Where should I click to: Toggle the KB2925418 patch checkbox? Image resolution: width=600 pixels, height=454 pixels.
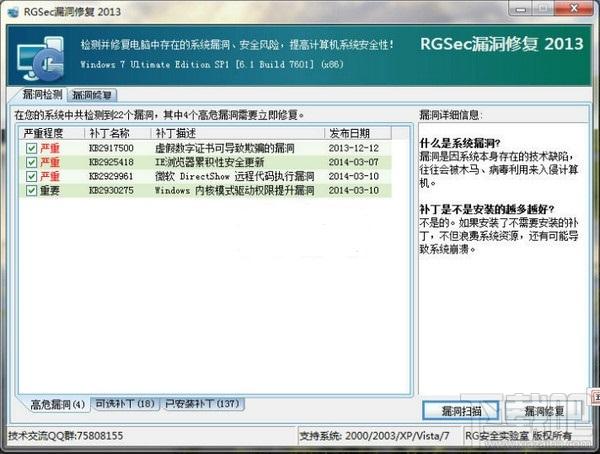(x=32, y=161)
